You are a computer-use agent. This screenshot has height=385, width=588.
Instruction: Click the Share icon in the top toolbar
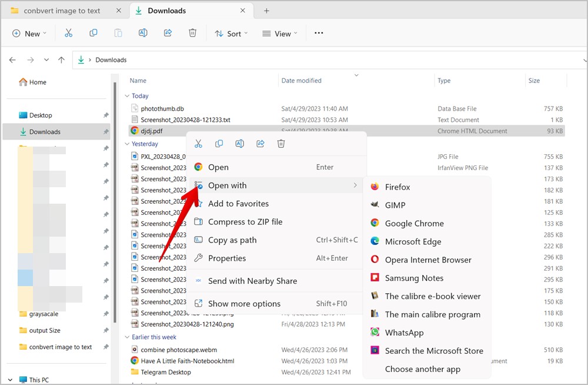(x=168, y=34)
